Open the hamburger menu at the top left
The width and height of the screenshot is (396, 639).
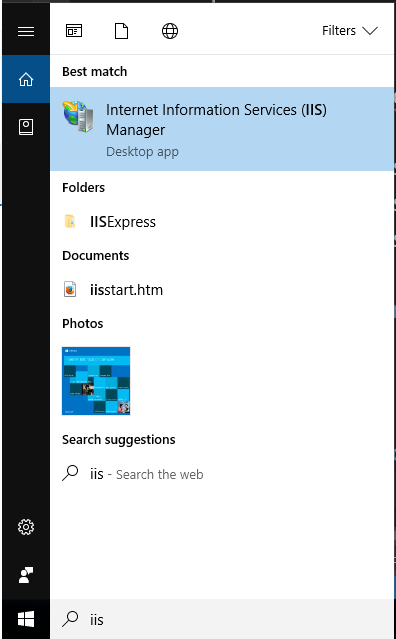26,31
